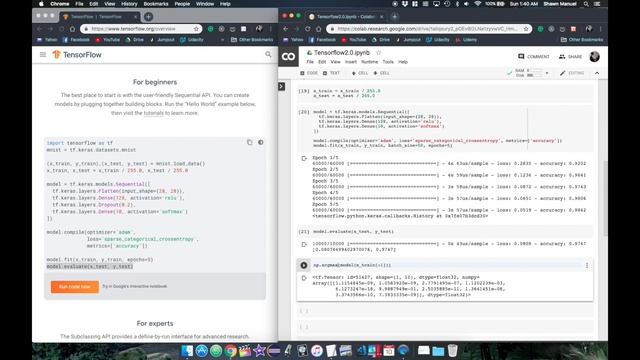Open Colab View menu
Screen dimensions: 640x360
click(x=336, y=62)
